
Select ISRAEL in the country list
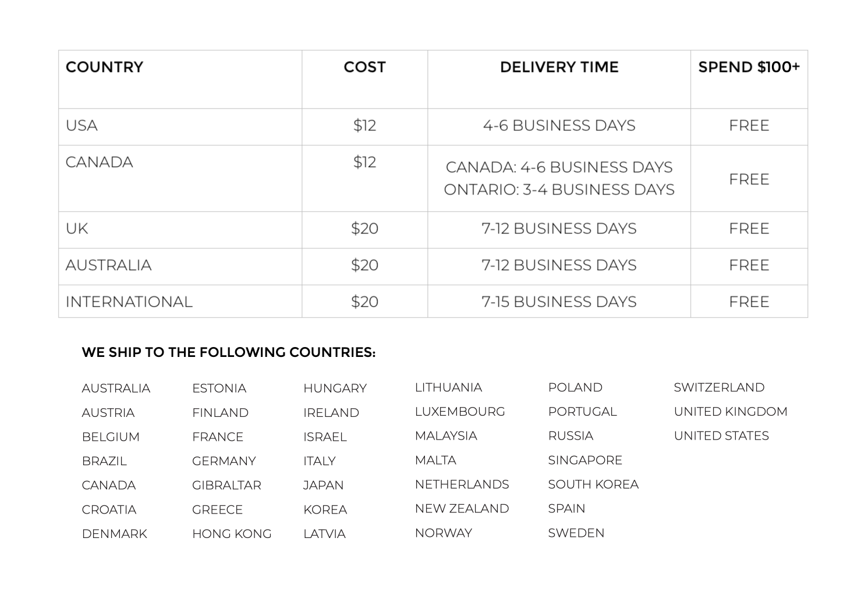(325, 437)
